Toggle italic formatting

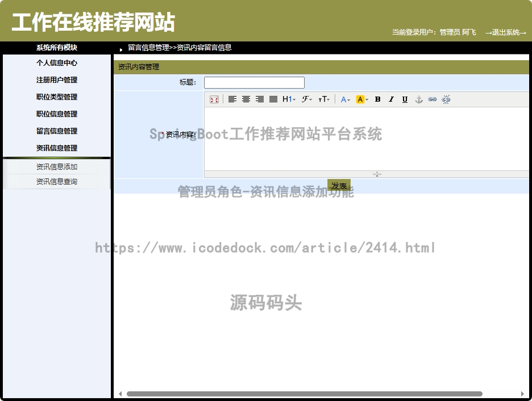391,99
